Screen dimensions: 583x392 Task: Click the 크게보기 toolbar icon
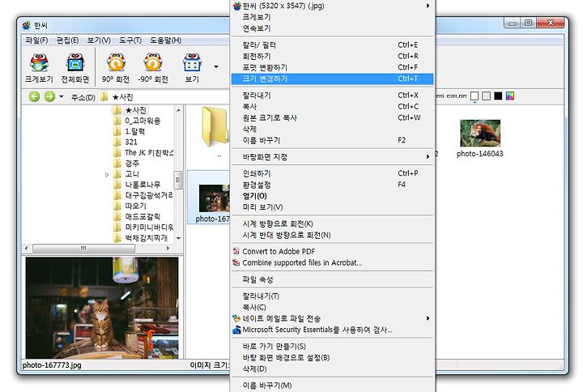[39, 68]
